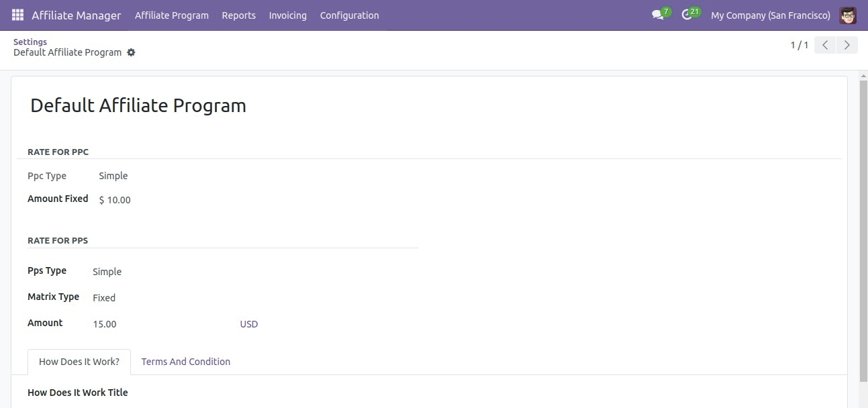
Task: Click the Matrix Type label
Action: pos(54,297)
